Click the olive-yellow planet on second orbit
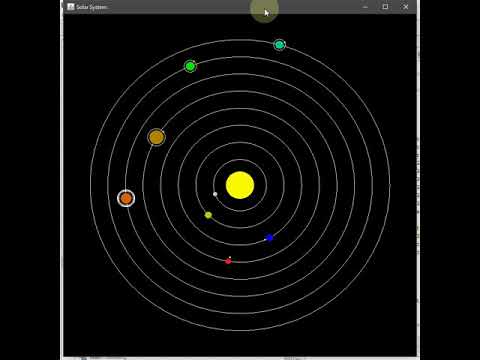The width and height of the screenshot is (480, 360). click(208, 215)
